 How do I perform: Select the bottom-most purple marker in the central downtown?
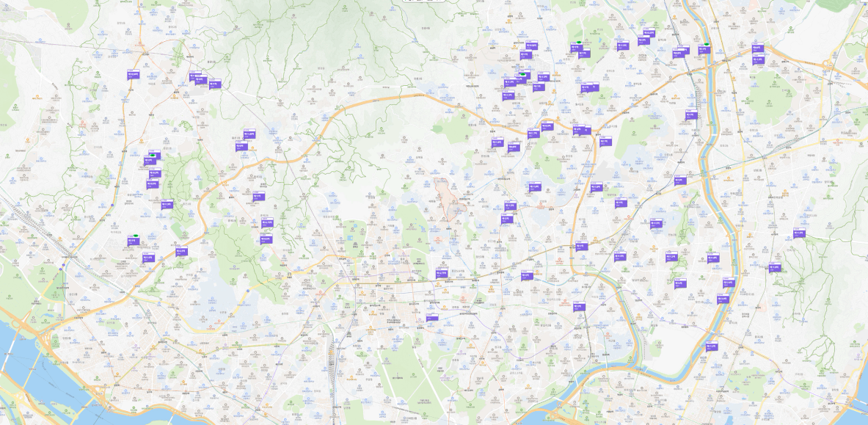pos(431,318)
